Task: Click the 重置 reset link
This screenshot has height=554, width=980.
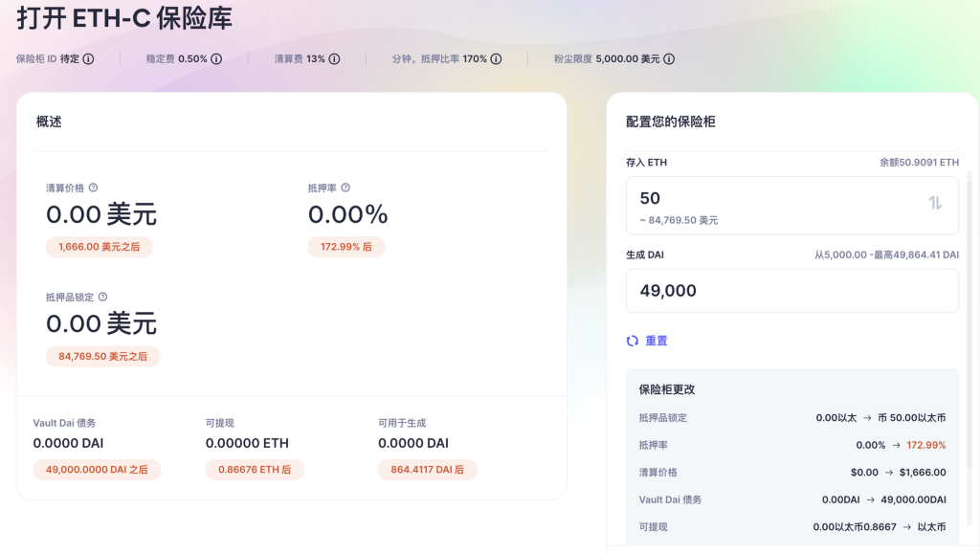Action: pyautogui.click(x=657, y=341)
